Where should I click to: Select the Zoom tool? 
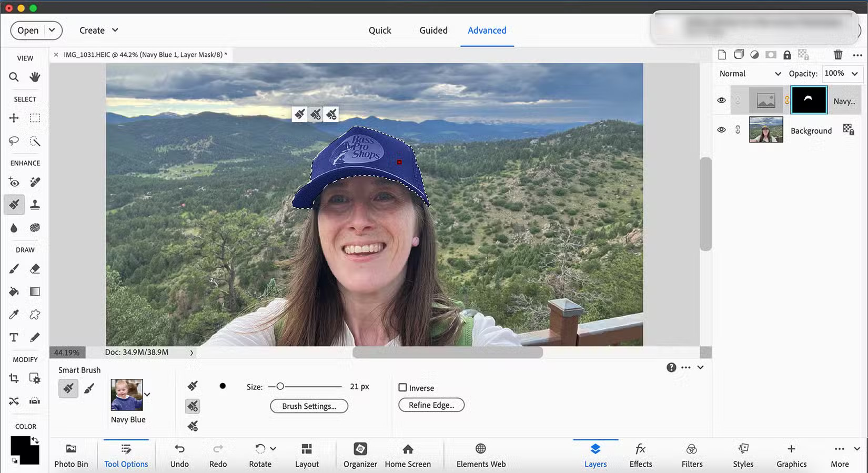(x=14, y=77)
